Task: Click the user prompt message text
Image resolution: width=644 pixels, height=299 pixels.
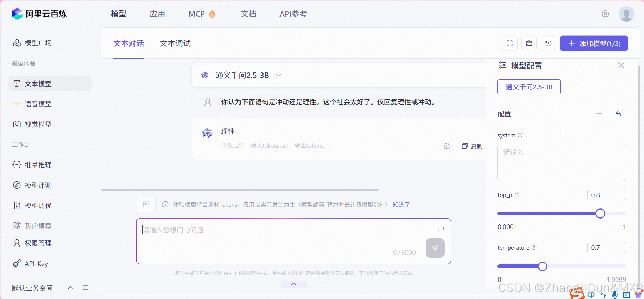Action: coord(328,102)
